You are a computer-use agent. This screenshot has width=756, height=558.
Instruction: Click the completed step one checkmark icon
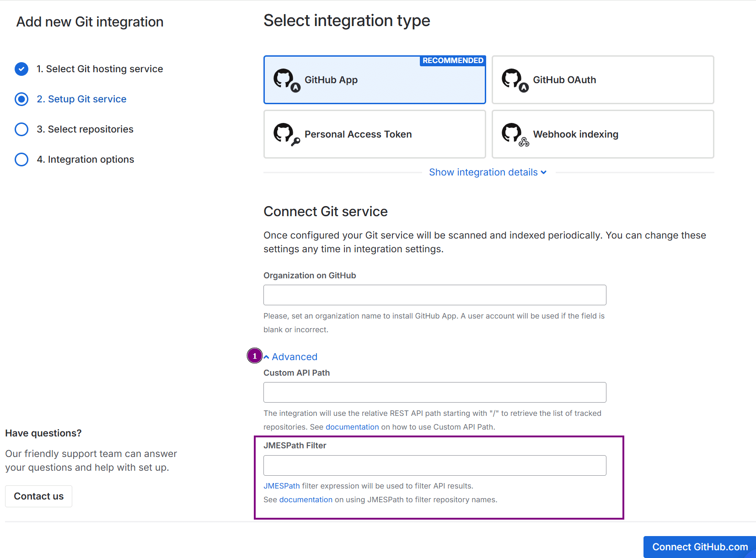tap(21, 69)
